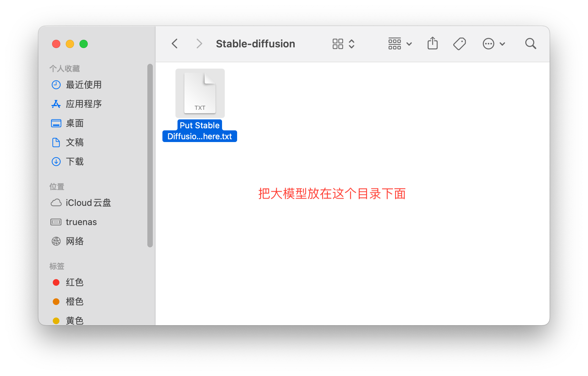This screenshot has width=588, height=376.
Task: Open the More actions ellipsis menu
Action: (x=488, y=44)
